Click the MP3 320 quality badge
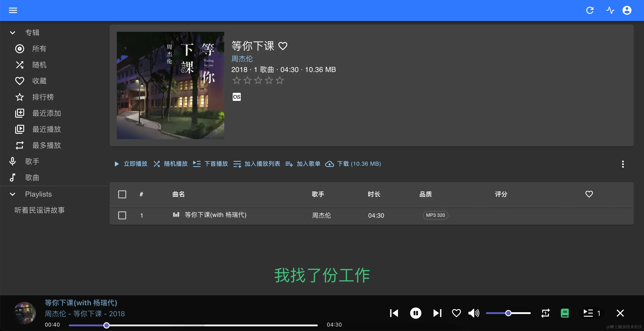The height and width of the screenshot is (331, 644). point(435,215)
